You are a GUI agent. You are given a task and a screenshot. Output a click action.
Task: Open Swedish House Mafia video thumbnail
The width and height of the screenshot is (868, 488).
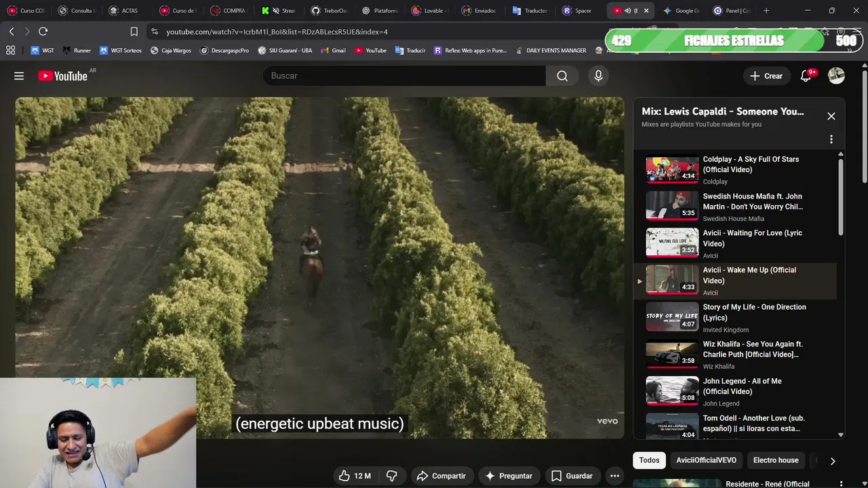(672, 206)
